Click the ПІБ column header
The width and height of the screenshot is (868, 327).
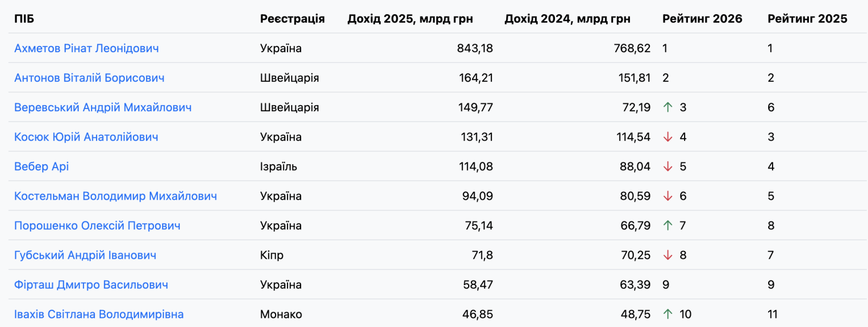pyautogui.click(x=24, y=19)
